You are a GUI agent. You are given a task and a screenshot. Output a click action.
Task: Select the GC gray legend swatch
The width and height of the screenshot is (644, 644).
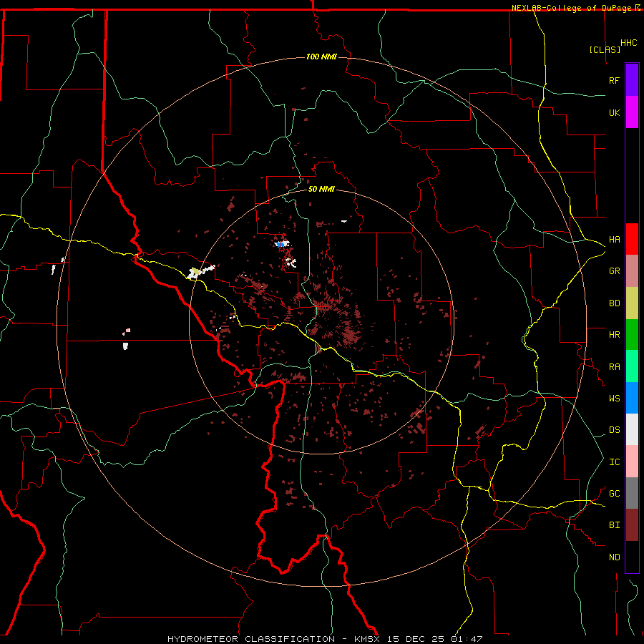632,493
